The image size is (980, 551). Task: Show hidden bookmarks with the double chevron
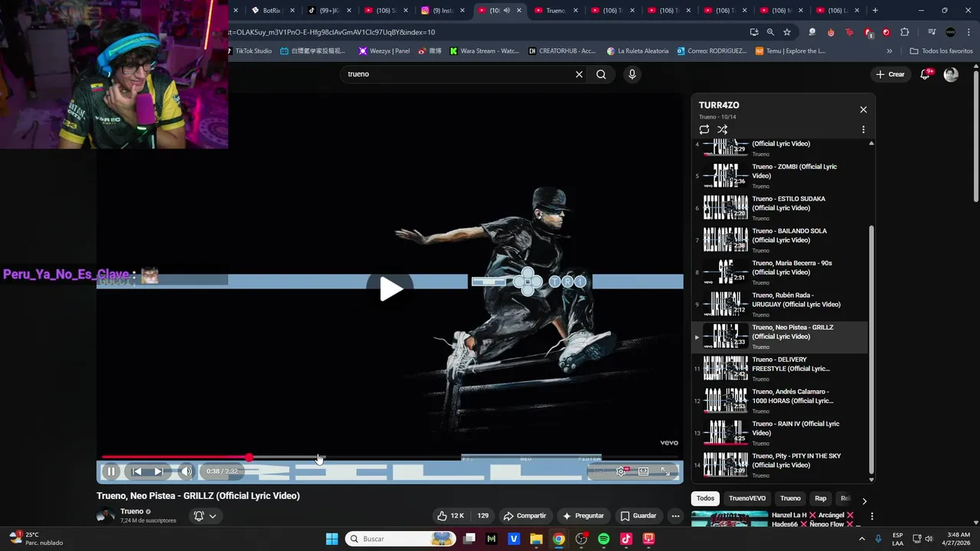coord(890,51)
